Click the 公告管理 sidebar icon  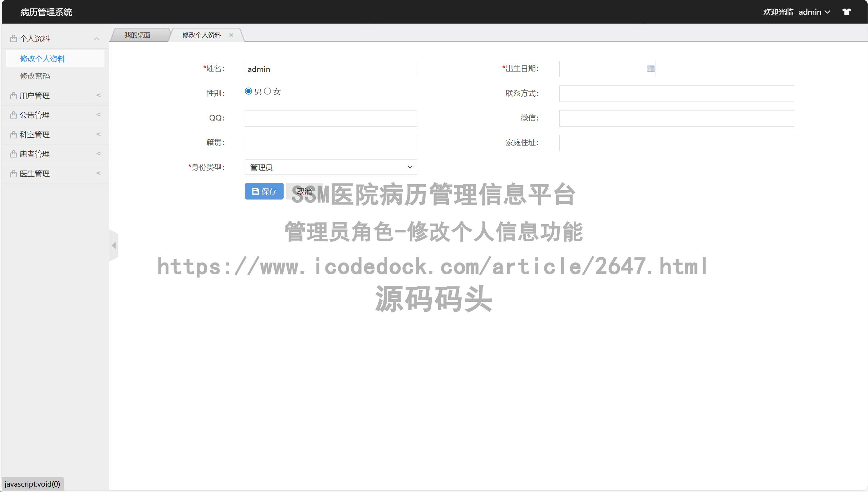[13, 115]
